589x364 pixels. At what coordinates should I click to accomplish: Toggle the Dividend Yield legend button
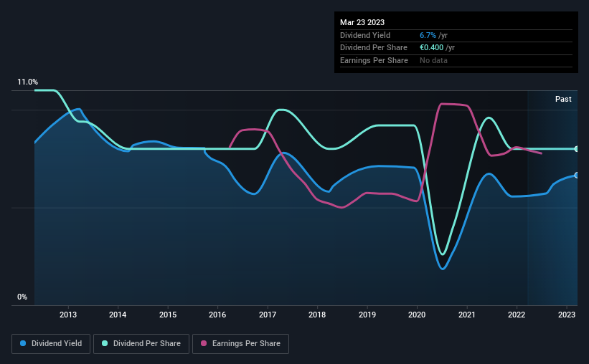click(51, 344)
